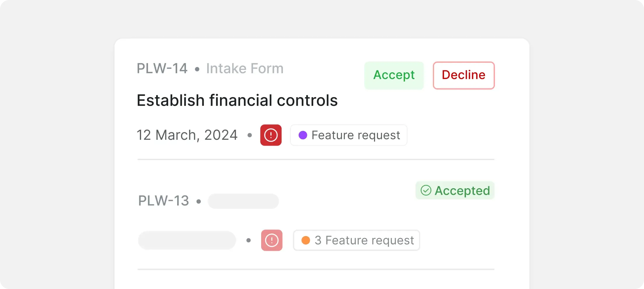This screenshot has width=644, height=289.
Task: Click the Intake Form source label
Action: click(x=245, y=68)
